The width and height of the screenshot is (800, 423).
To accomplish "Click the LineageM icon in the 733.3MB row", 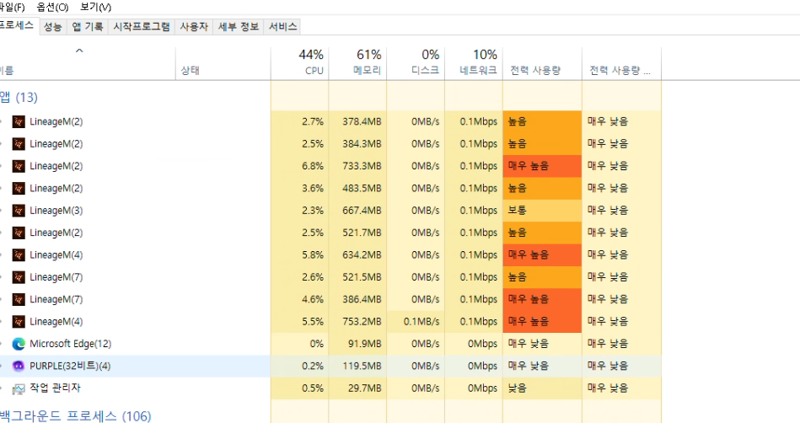I will (x=19, y=166).
